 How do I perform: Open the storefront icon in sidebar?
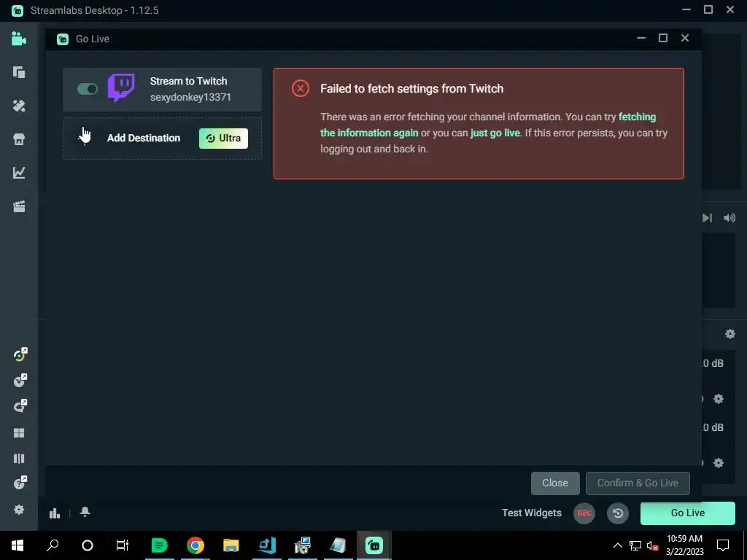(19, 139)
